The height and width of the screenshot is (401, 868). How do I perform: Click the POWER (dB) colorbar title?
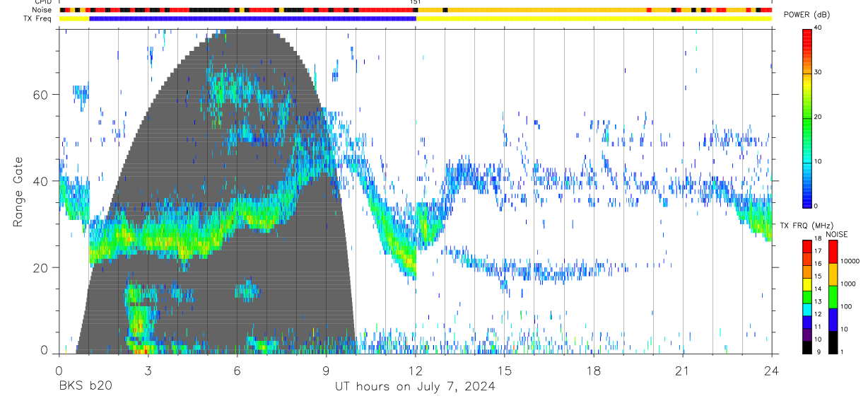click(807, 15)
